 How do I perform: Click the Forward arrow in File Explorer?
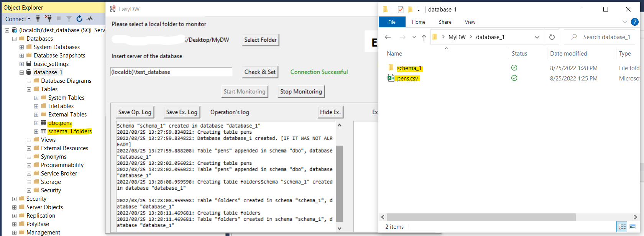click(402, 37)
